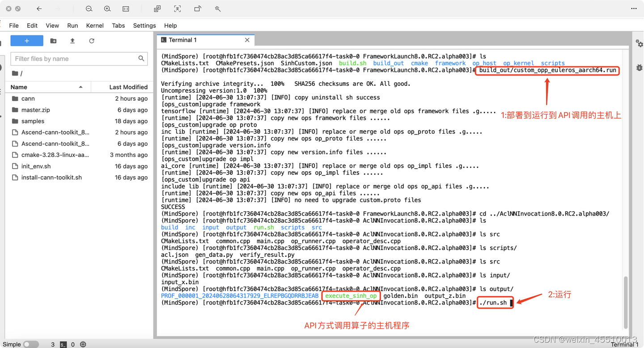Click the blue plus new launcher button
The image size is (644, 348).
[27, 41]
